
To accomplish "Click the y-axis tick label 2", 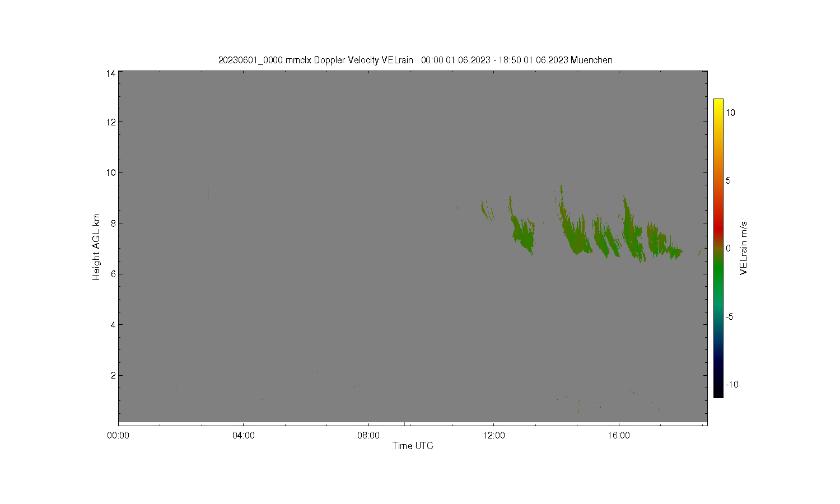I will pyautogui.click(x=113, y=375).
